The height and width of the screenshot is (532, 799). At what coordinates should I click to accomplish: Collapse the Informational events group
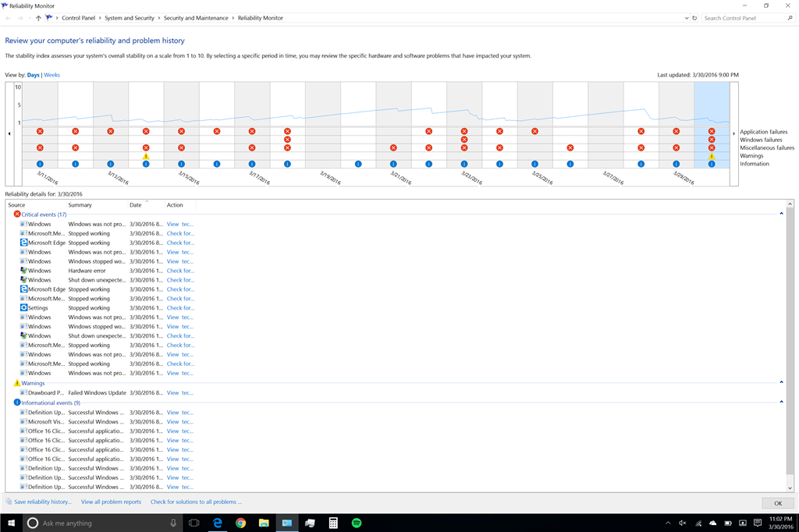(x=781, y=403)
